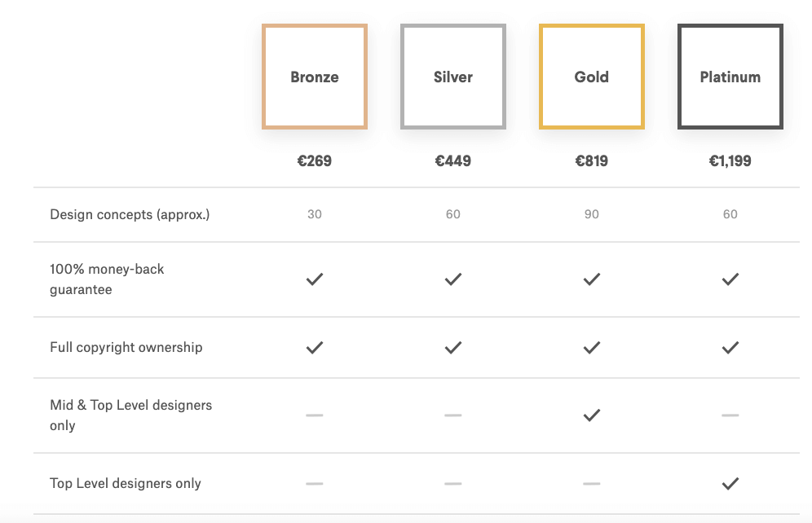The width and height of the screenshot is (812, 523).
Task: Click the Top Level designers only label
Action: 126,483
